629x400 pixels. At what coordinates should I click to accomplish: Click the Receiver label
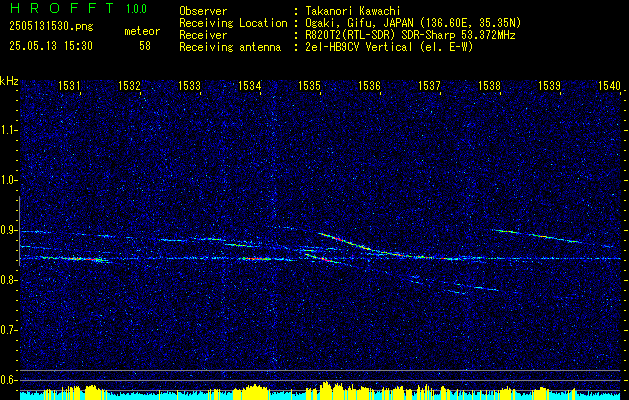pos(203,35)
